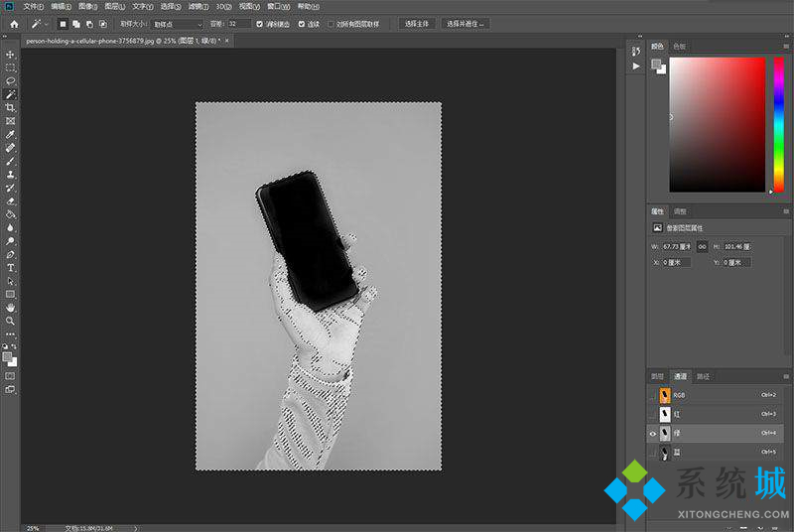The height and width of the screenshot is (532, 794).
Task: Switch to the 路径 Paths tab
Action: [703, 377]
